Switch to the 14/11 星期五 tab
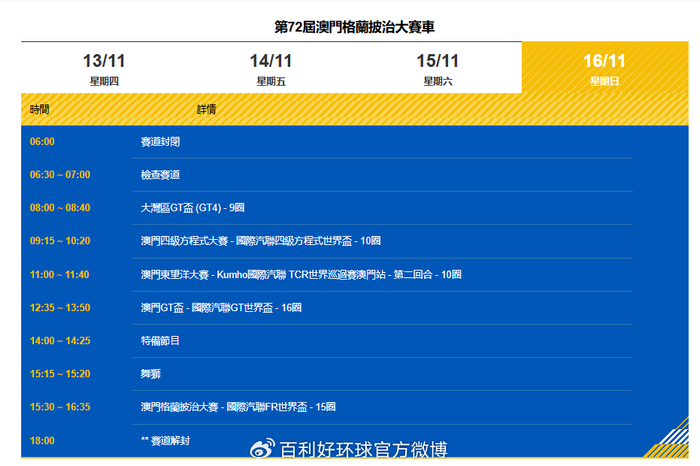This screenshot has height=466, width=700. click(271, 68)
